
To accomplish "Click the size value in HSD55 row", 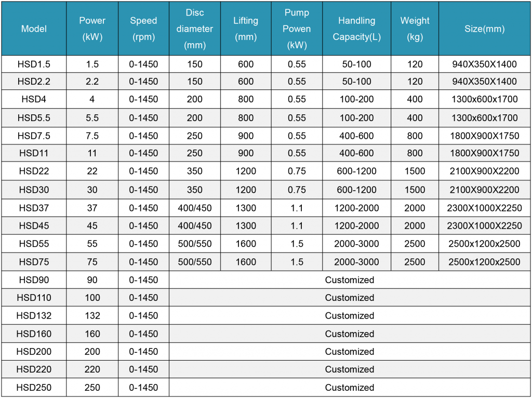I will pyautogui.click(x=484, y=244).
